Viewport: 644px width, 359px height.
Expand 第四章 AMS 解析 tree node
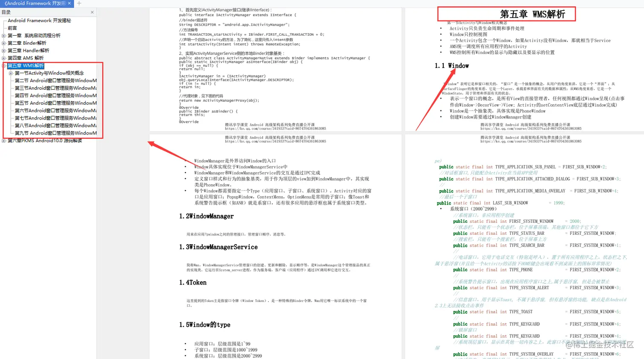[4, 58]
